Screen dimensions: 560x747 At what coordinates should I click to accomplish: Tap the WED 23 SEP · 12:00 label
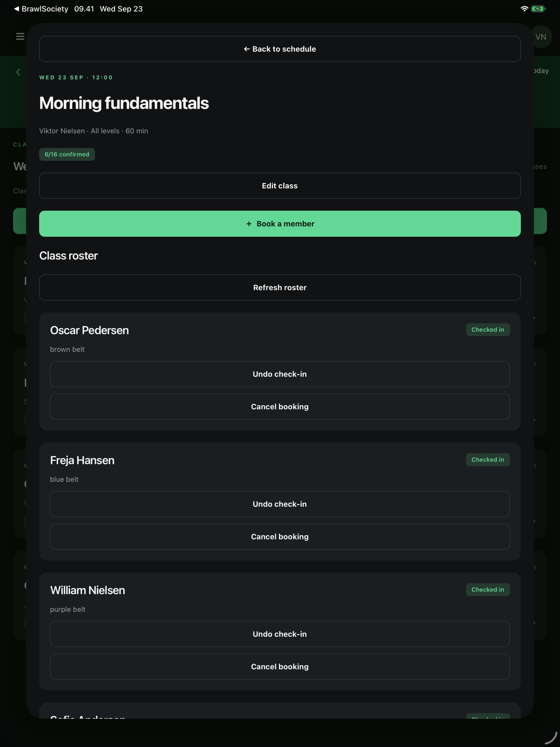76,77
